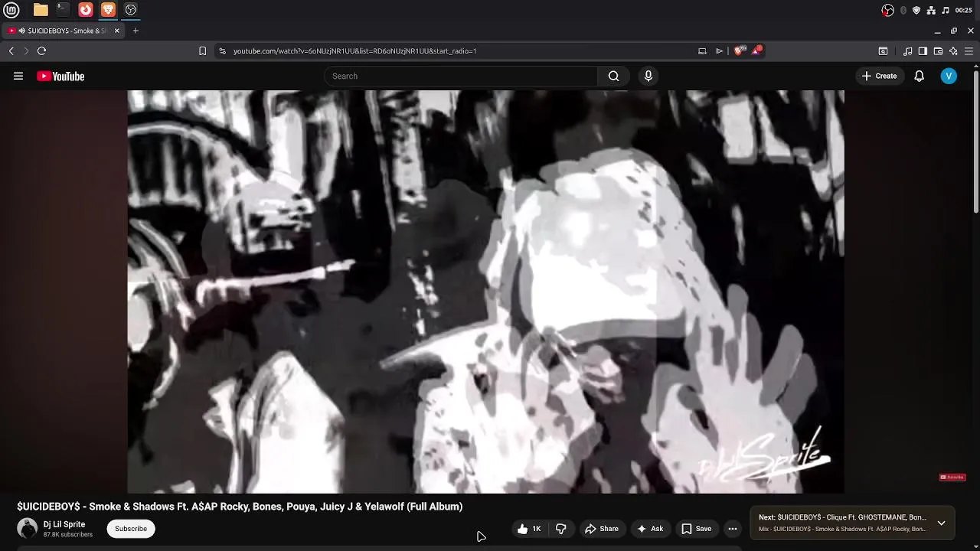
Task: Go back to the previous page
Action: 11,51
